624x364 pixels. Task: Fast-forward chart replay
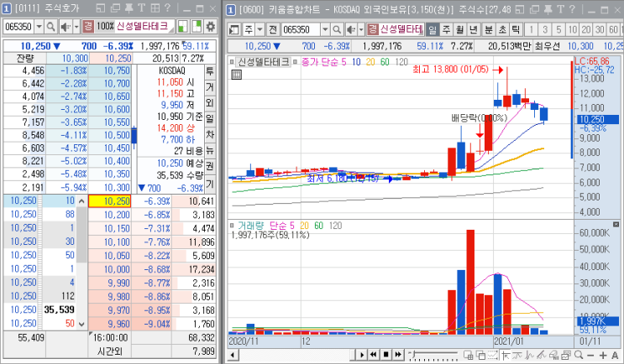coord(398,355)
